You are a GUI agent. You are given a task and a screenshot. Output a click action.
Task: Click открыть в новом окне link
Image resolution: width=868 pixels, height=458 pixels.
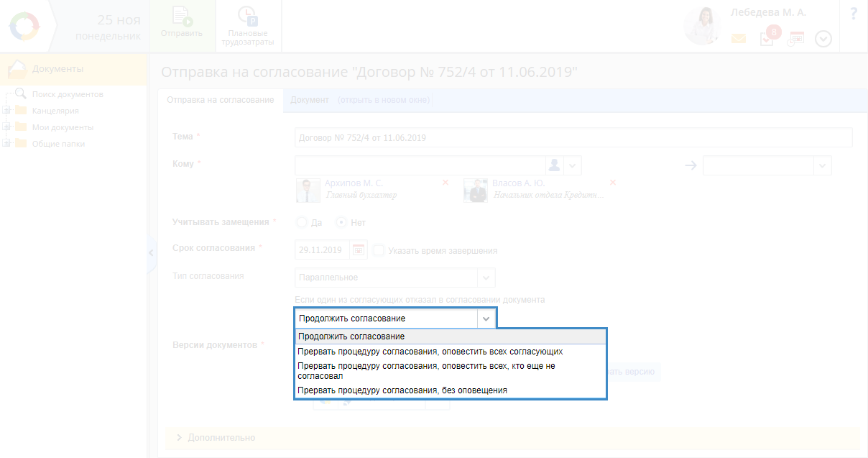(384, 100)
